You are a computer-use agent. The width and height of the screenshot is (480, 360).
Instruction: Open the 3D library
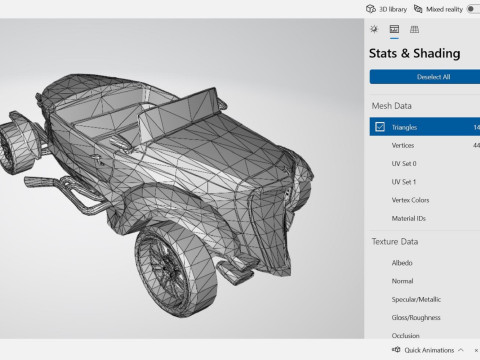[x=386, y=9]
